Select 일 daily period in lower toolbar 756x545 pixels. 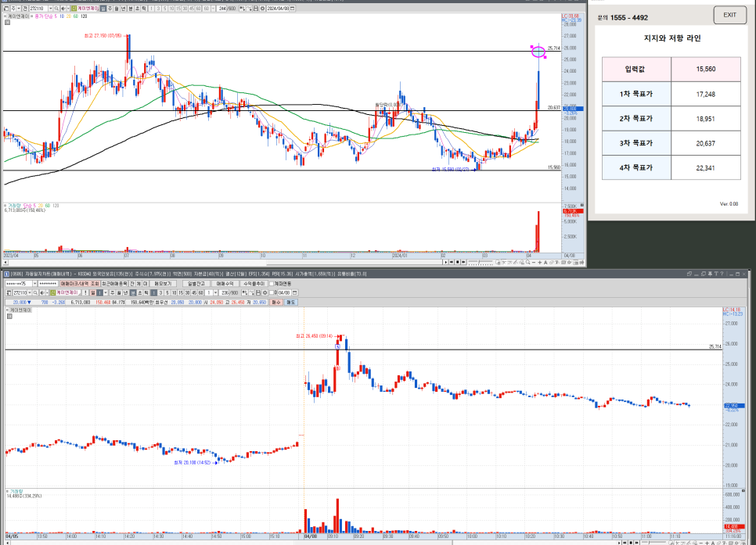tap(92, 293)
